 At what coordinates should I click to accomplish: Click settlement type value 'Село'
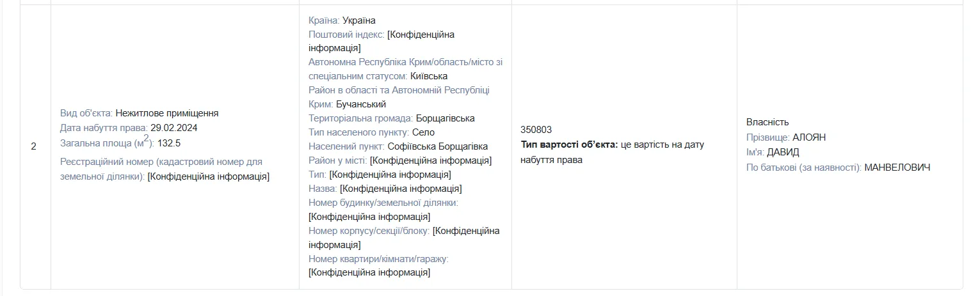(423, 132)
